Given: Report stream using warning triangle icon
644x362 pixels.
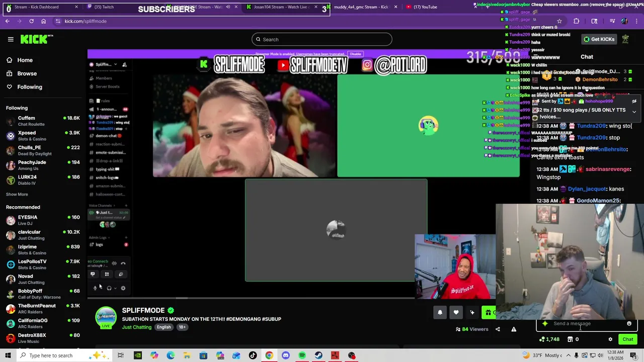Looking at the screenshot, I should [514, 329].
